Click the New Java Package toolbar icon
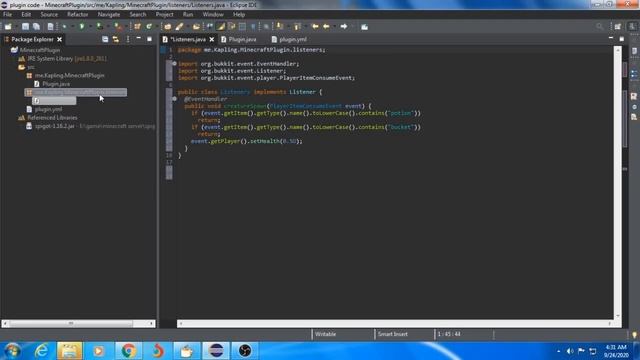This screenshot has height=360, width=640. (138, 27)
